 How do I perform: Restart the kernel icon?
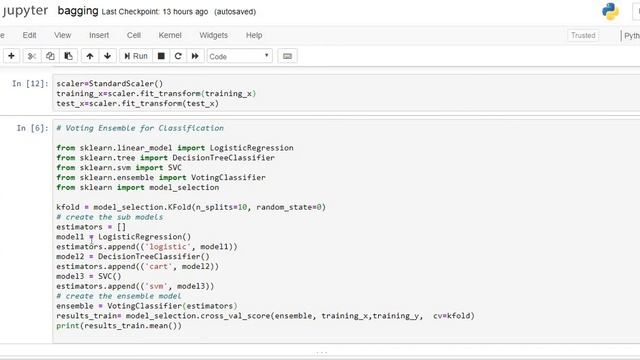tap(178, 56)
